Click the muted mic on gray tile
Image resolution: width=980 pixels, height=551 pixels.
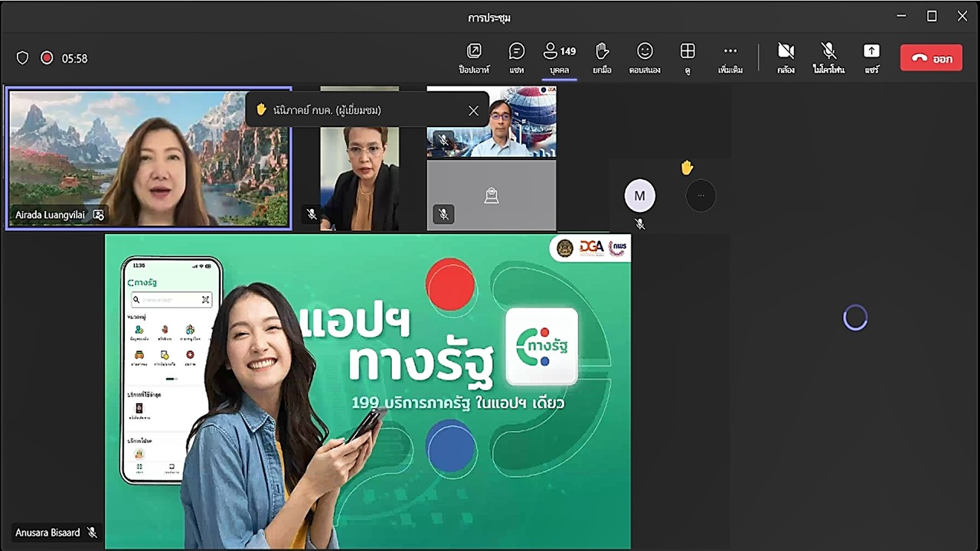pyautogui.click(x=443, y=214)
